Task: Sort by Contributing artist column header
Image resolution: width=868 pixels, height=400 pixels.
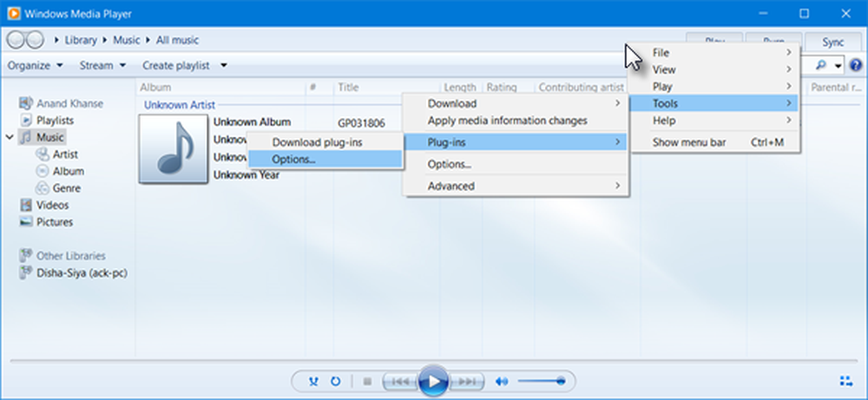Action: pos(582,87)
